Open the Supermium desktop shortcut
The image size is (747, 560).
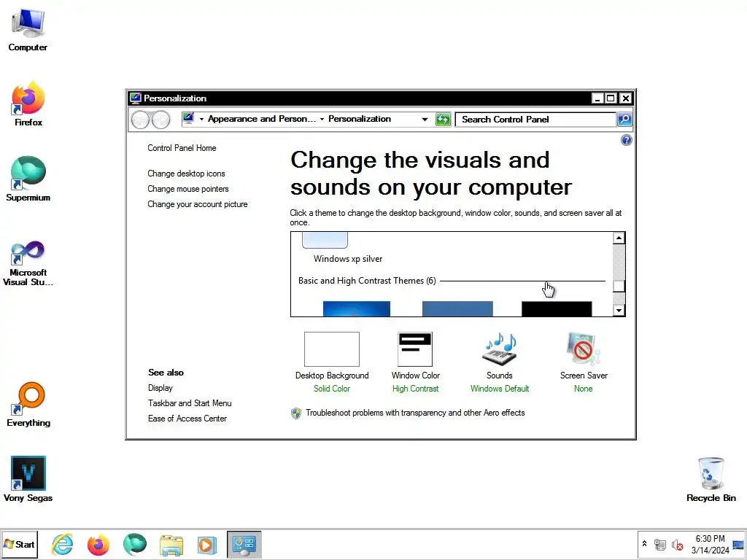[28, 179]
